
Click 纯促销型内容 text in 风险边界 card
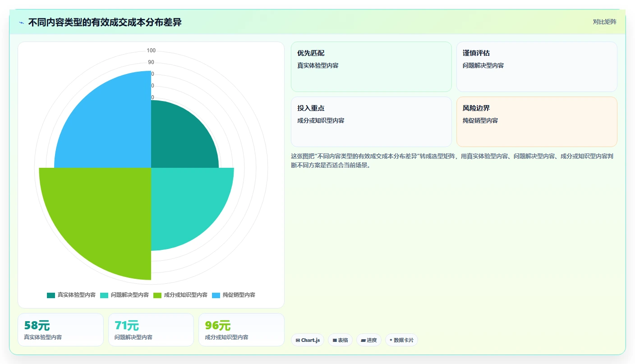tap(480, 120)
